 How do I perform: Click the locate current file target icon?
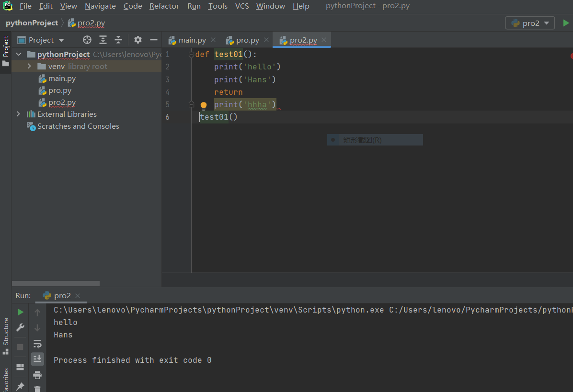click(87, 40)
